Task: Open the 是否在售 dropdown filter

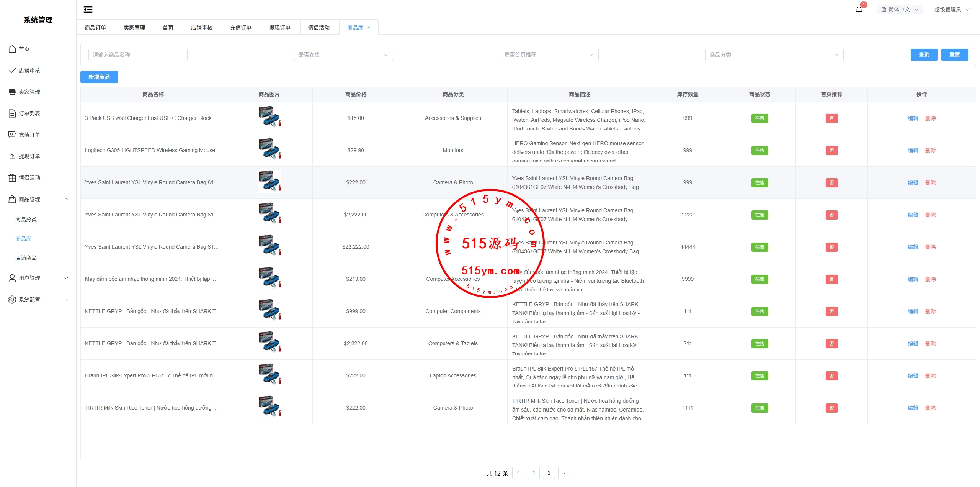Action: click(x=343, y=55)
